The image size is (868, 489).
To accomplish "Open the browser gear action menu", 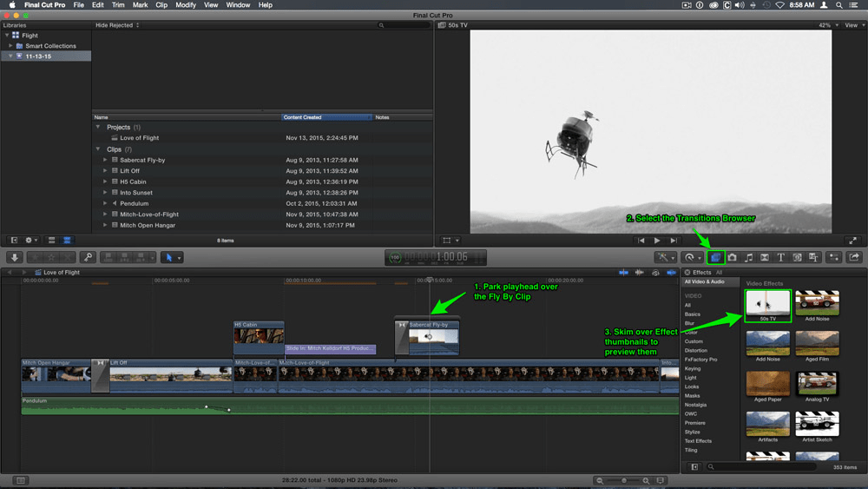I will 31,241.
